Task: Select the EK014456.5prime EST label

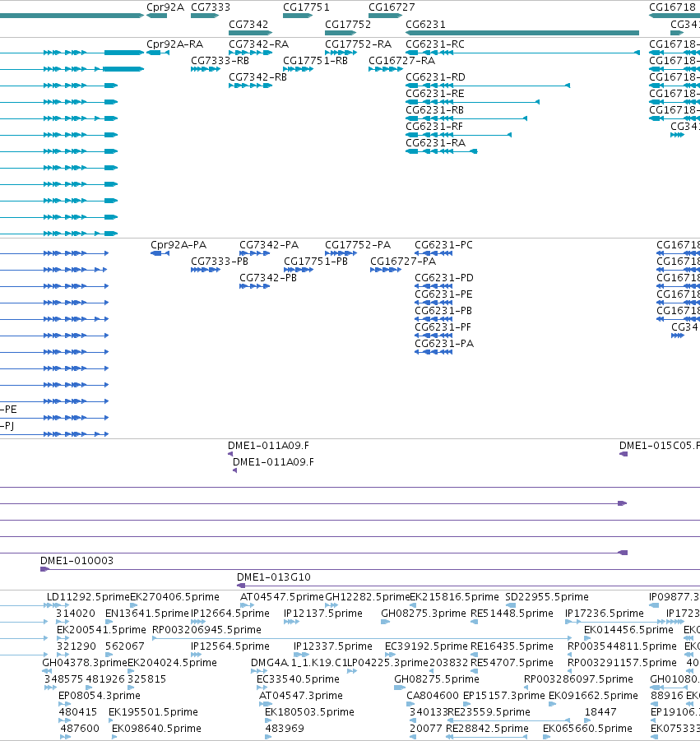Action: coord(628,630)
